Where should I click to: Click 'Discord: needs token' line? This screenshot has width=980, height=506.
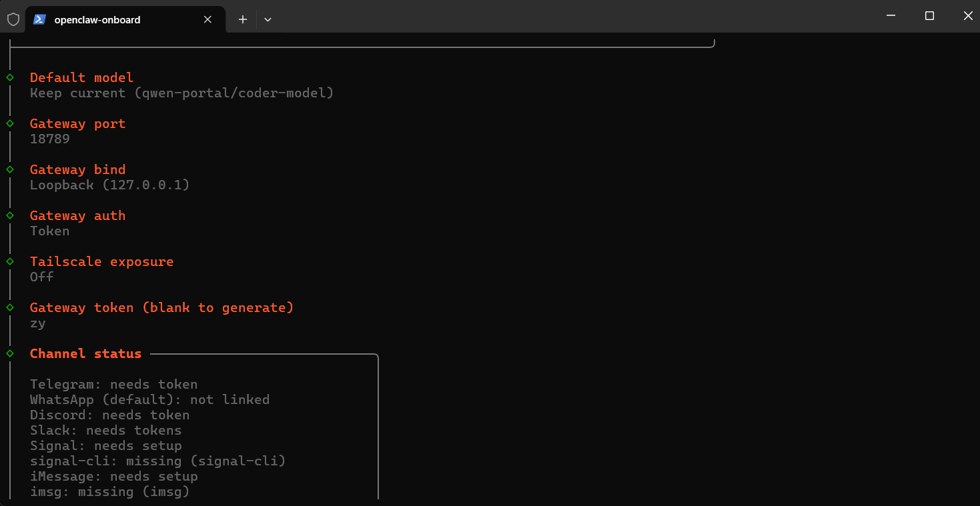[x=110, y=415]
